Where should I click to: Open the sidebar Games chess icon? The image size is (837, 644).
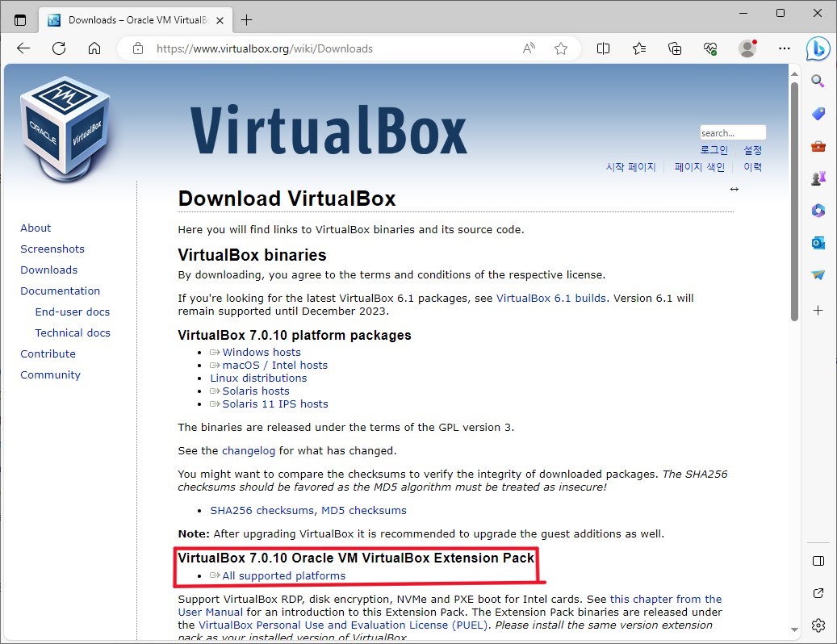818,178
